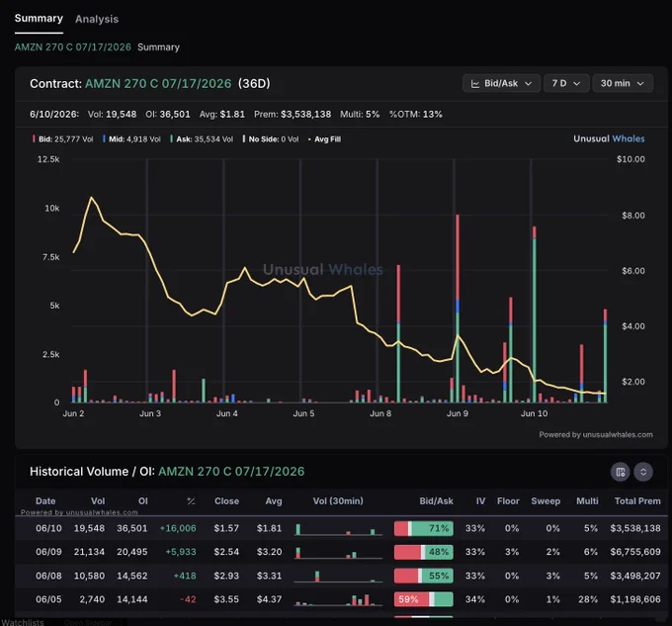672x626 pixels.
Task: Click the 48% bid/ask bar for 06/09
Action: click(x=423, y=552)
